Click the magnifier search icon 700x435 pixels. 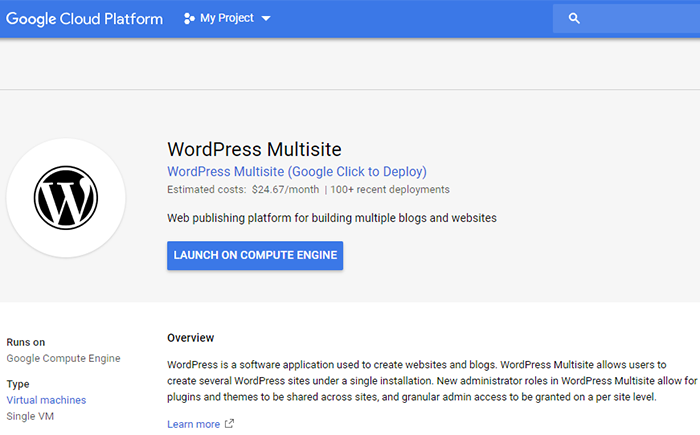click(574, 18)
